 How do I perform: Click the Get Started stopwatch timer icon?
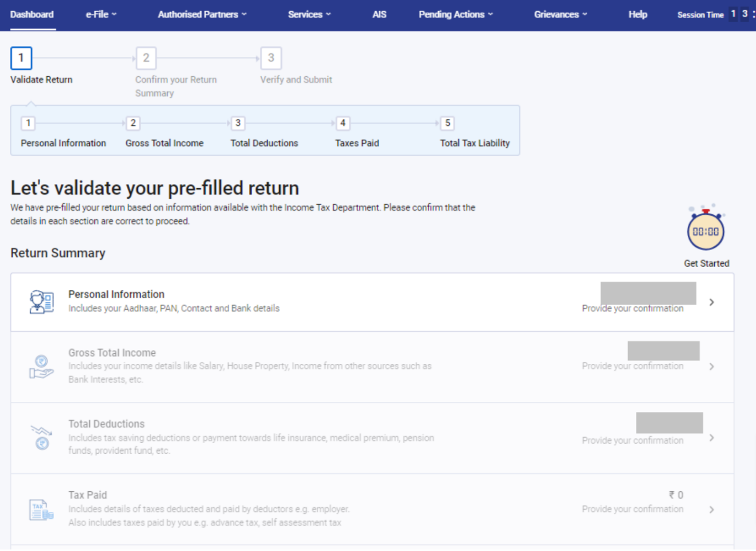click(706, 230)
